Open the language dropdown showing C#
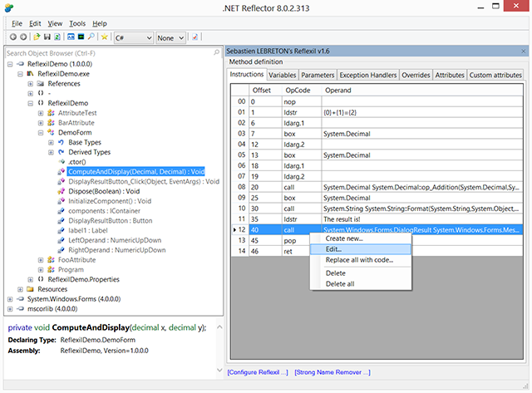532x393 pixels. click(x=133, y=37)
